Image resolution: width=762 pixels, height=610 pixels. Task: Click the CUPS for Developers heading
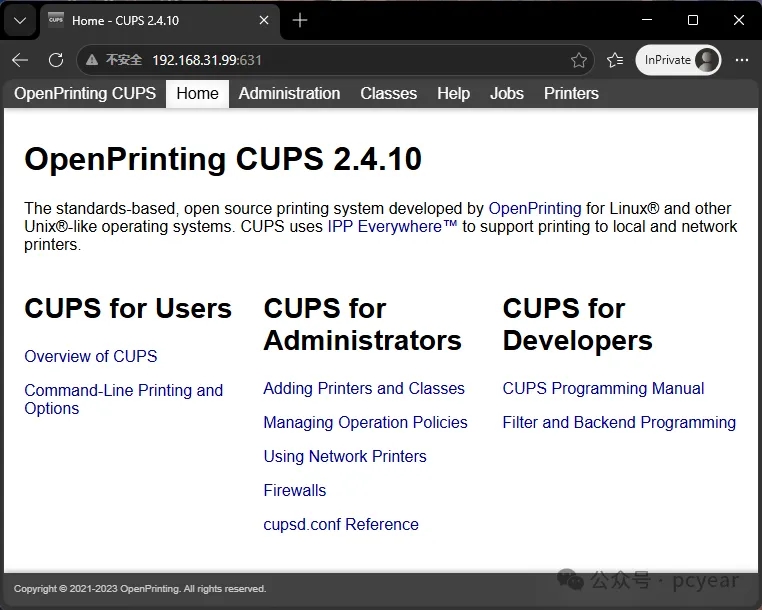[577, 324]
